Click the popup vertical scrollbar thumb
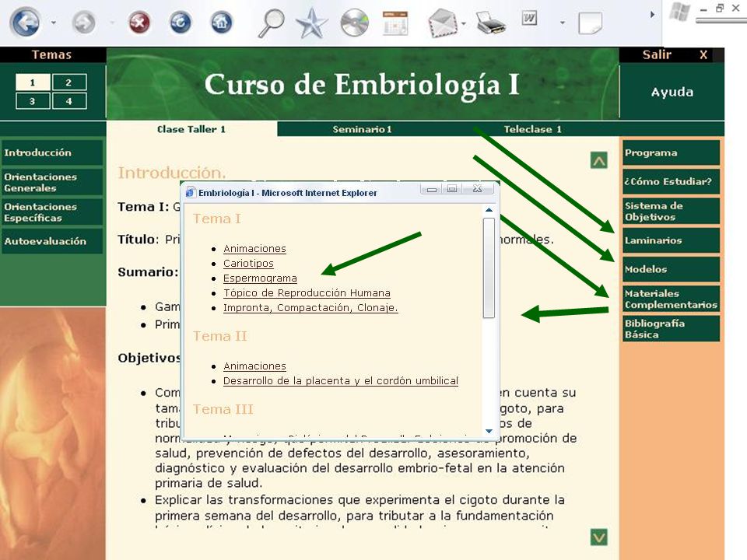 coord(489,268)
